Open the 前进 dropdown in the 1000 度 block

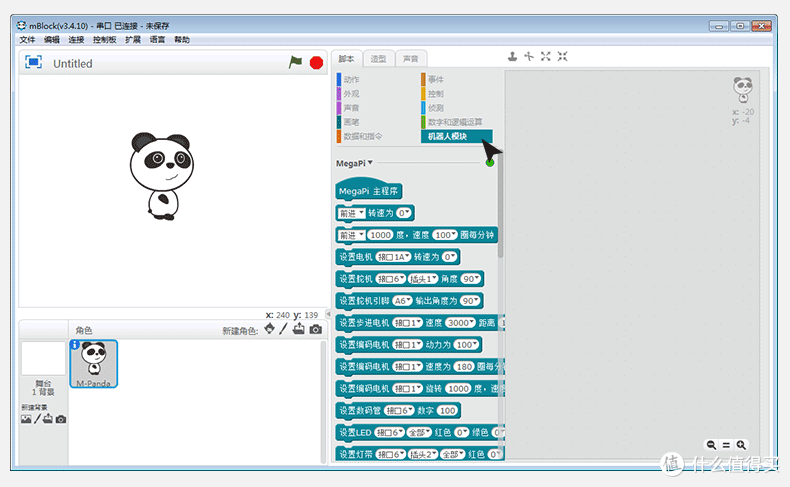tap(352, 235)
